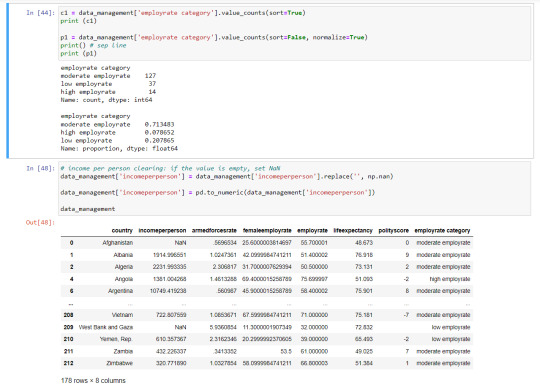Click the lifeexpectancy column header
Screen dimensions: 540x388
[353, 230]
